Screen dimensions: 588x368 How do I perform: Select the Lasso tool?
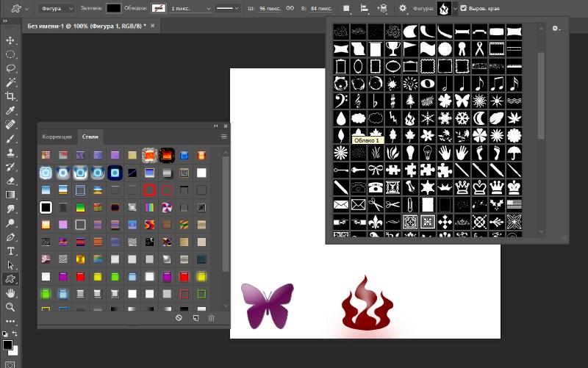coord(10,68)
